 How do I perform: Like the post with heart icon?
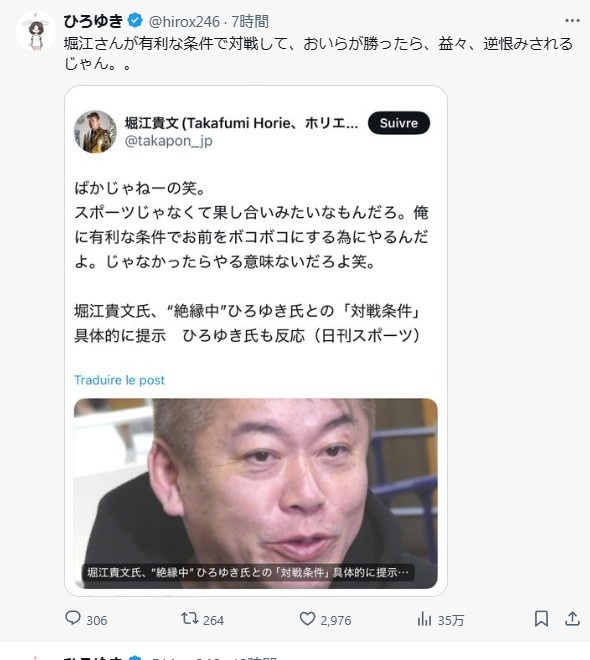pos(307,618)
